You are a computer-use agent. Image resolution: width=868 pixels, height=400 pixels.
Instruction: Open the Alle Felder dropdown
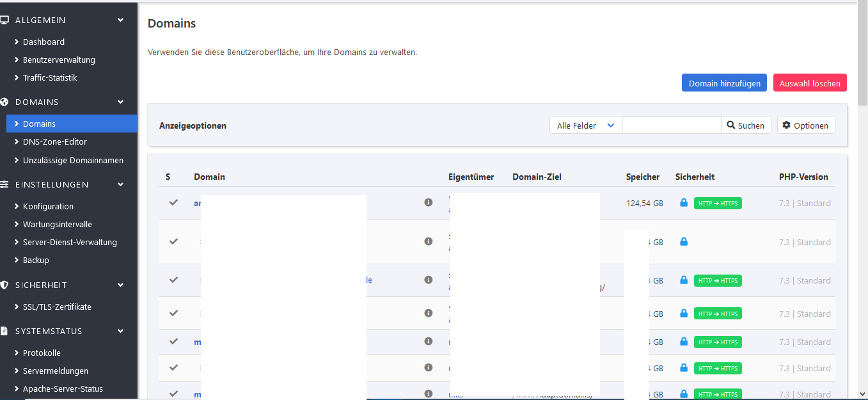click(x=585, y=125)
